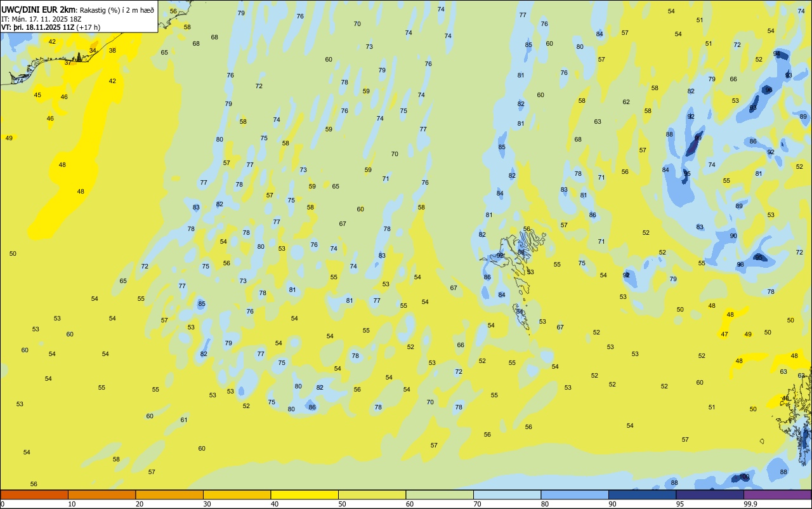Click the title 'UWC/DINI EUR 2km'
The image size is (812, 509).
38,10
